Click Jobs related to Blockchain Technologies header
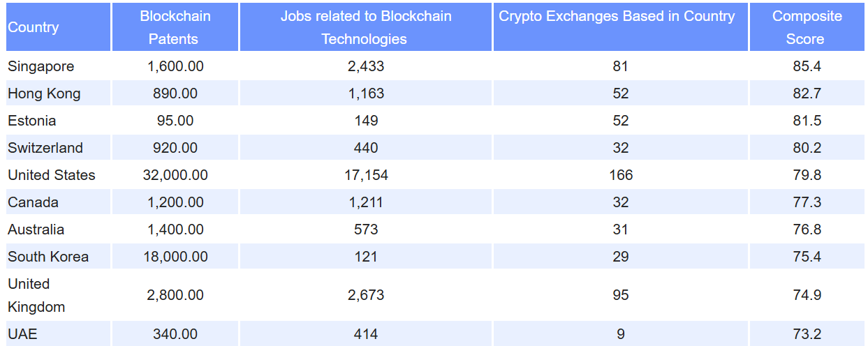The height and width of the screenshot is (346, 868). (x=366, y=27)
